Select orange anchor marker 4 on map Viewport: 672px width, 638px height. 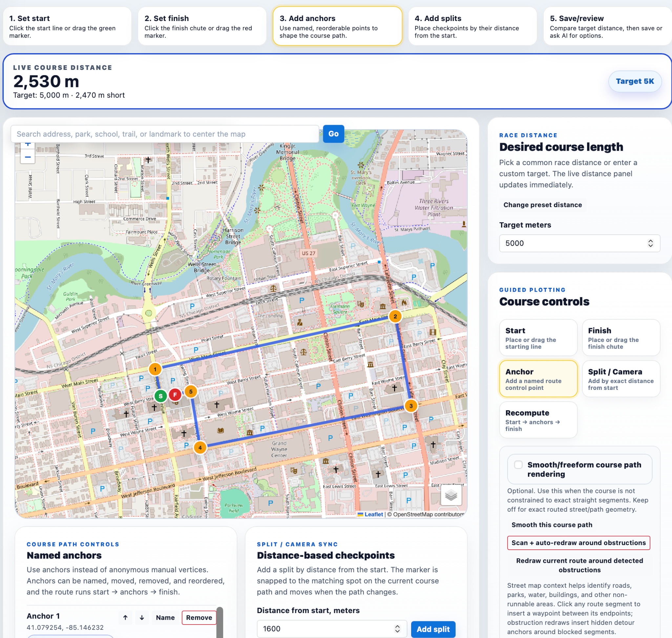click(x=200, y=448)
